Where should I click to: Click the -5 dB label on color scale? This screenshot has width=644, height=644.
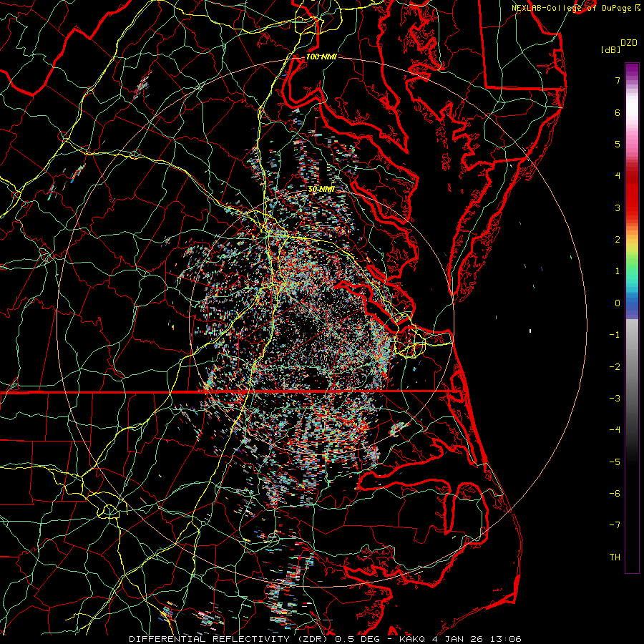click(x=615, y=462)
